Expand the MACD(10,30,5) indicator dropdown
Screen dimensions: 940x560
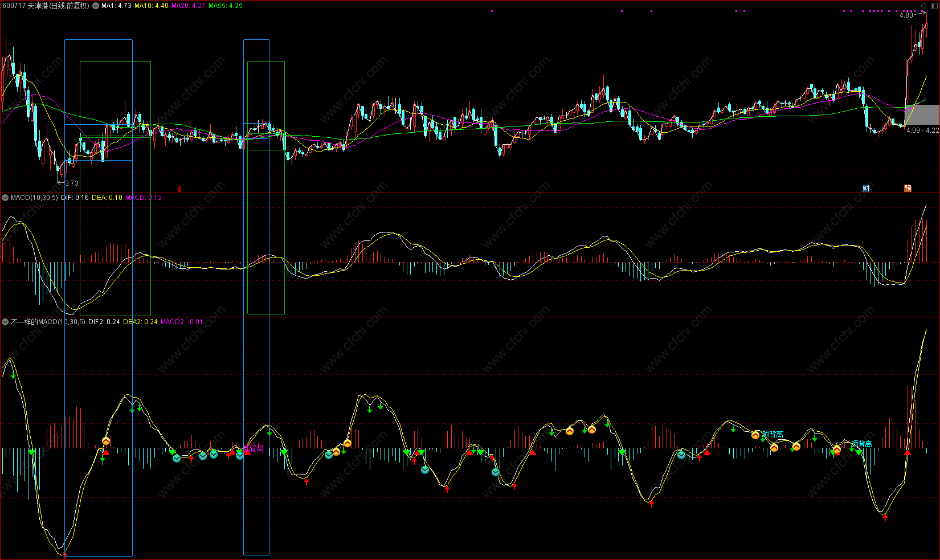(x=5, y=198)
